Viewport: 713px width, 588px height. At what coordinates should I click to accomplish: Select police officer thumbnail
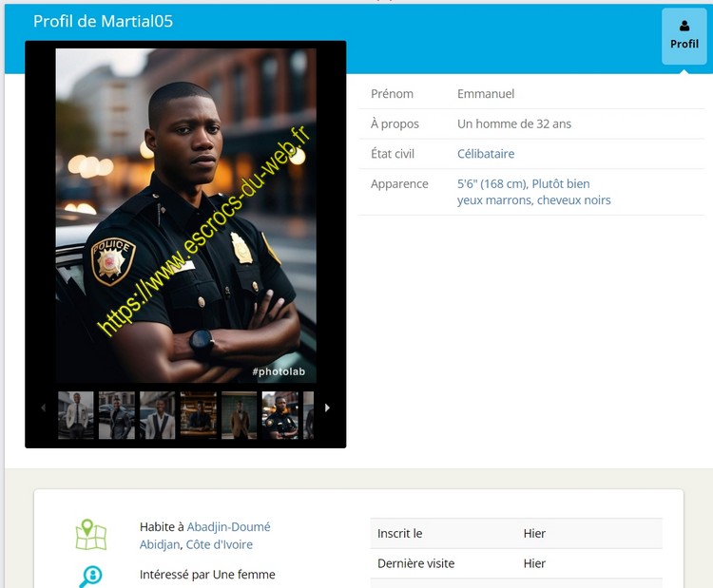280,415
